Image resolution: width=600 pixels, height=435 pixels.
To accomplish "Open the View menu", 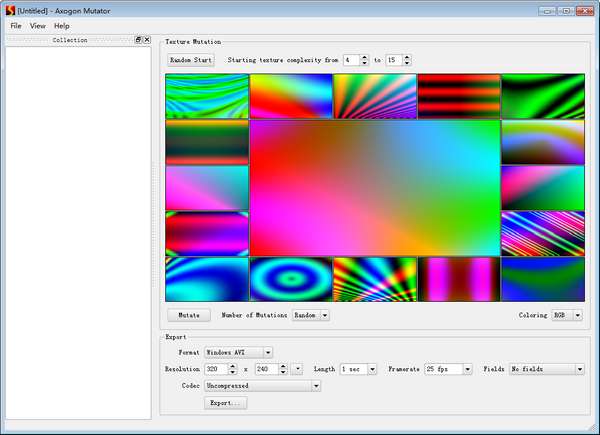I will click(x=37, y=25).
